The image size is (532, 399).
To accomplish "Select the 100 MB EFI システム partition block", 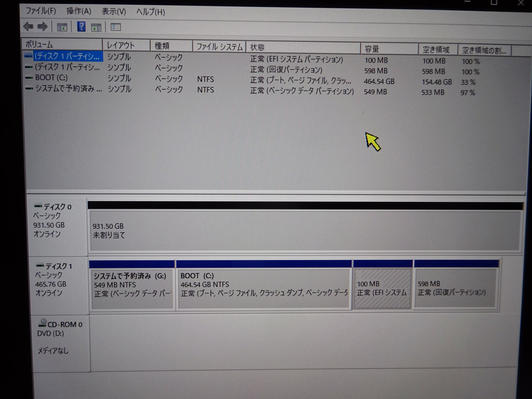I will [383, 288].
